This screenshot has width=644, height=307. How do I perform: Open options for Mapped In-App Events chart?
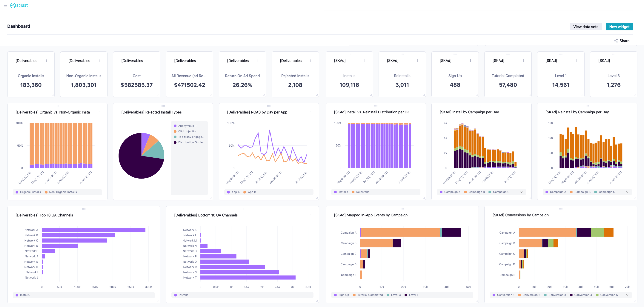470,215
